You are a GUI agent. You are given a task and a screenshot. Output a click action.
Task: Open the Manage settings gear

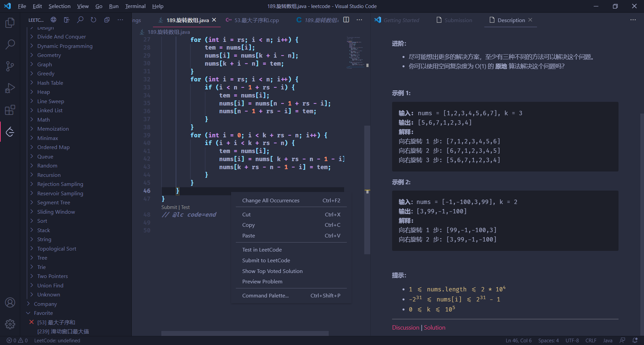tap(10, 324)
